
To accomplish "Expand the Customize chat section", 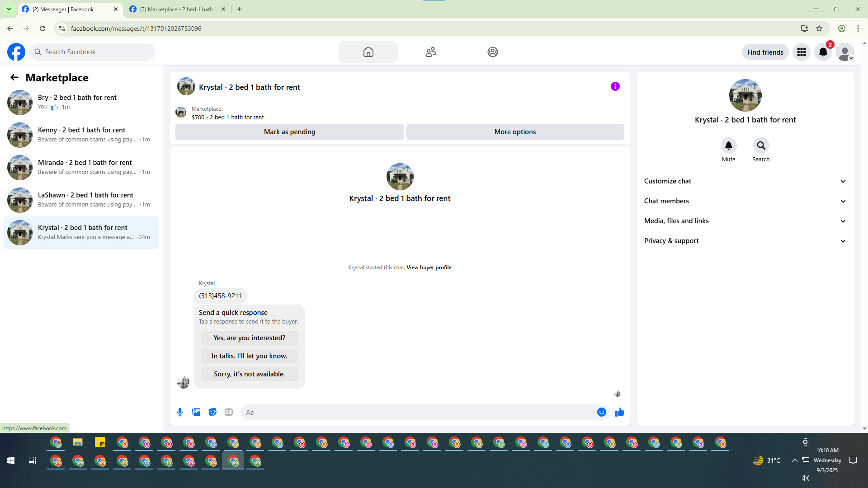I will tap(745, 181).
